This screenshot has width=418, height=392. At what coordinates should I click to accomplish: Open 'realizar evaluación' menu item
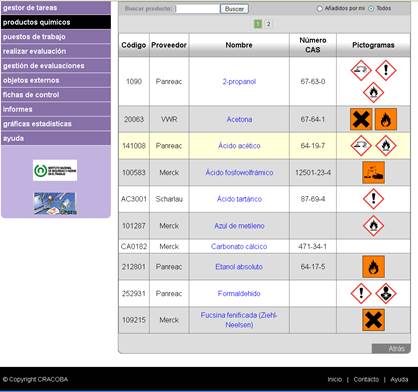[x=56, y=51]
